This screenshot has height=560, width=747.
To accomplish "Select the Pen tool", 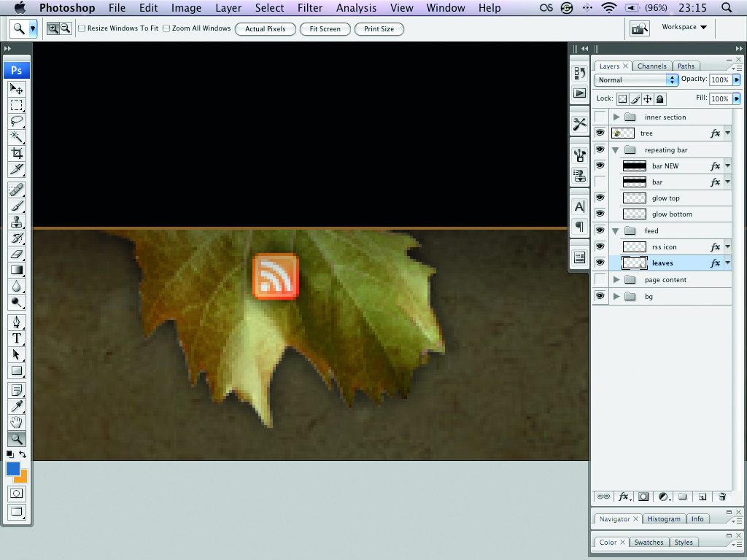I will (17, 322).
